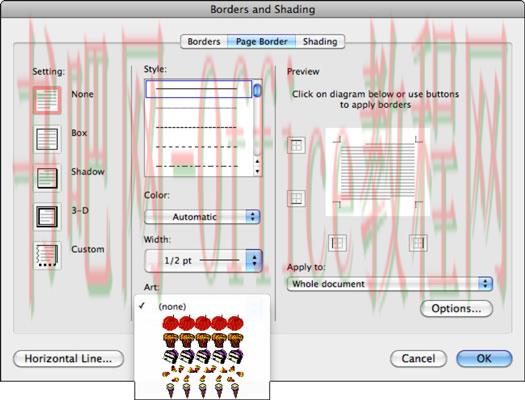Select the red apples art border
This screenshot has width=525, height=400.
click(203, 323)
